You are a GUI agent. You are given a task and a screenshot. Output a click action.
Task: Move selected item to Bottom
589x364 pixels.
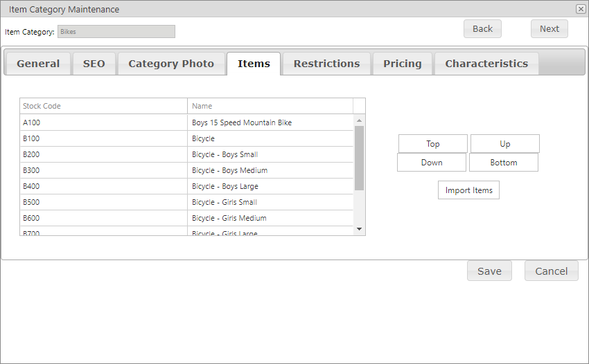(x=504, y=163)
